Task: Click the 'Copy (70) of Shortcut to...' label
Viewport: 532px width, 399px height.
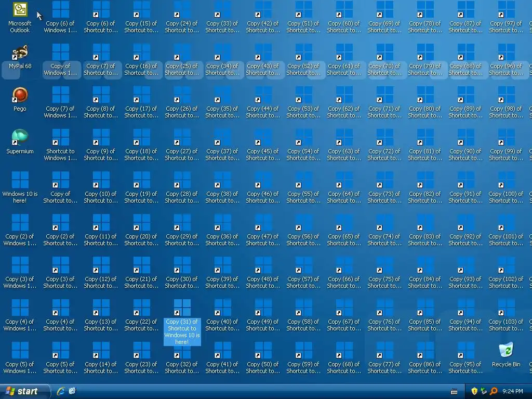Action: pos(385,69)
